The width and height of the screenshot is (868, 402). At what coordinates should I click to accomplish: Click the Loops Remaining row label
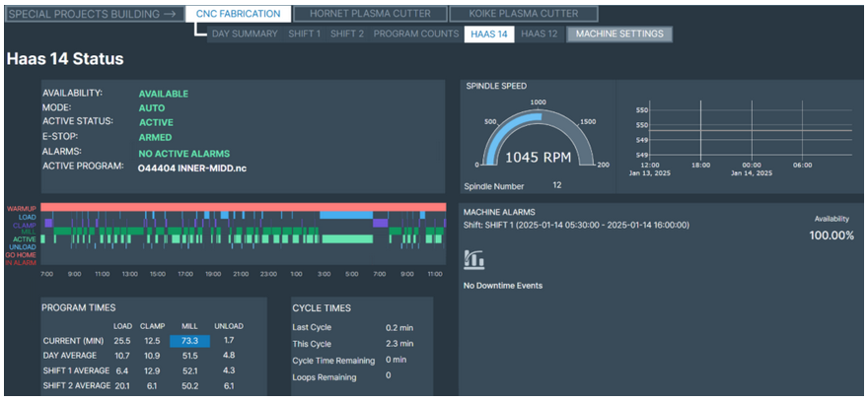pyautogui.click(x=324, y=377)
